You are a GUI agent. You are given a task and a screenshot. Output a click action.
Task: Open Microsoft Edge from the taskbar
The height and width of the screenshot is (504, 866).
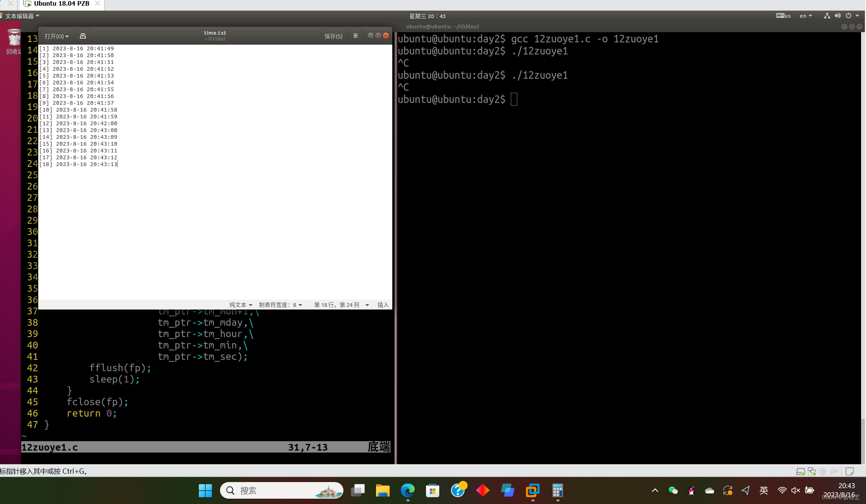tap(407, 490)
